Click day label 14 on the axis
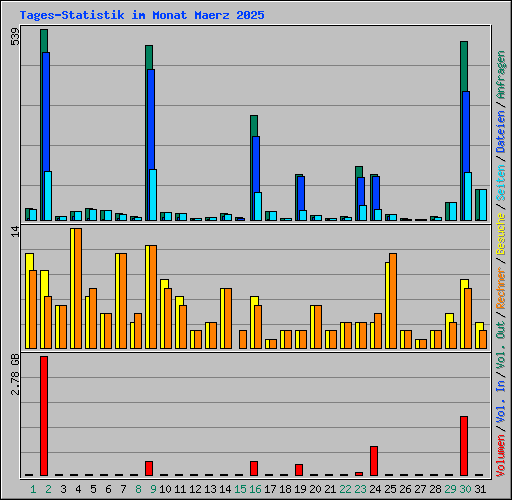 point(225,489)
